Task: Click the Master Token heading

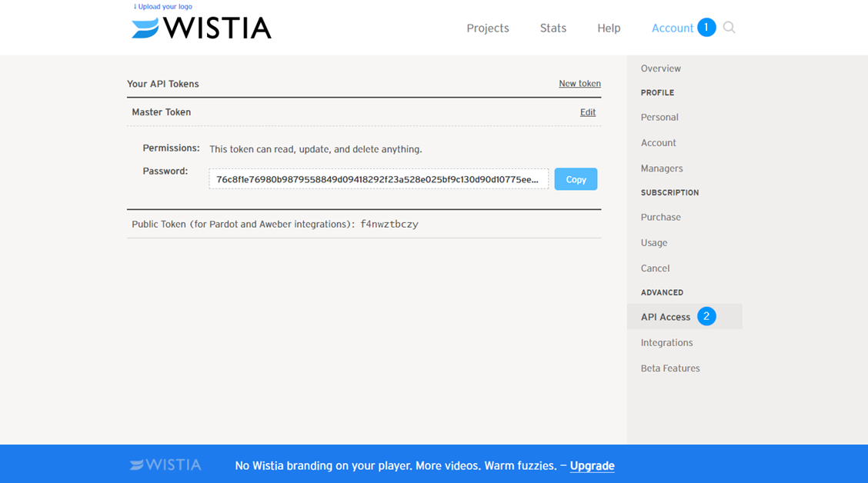Action: coord(161,112)
